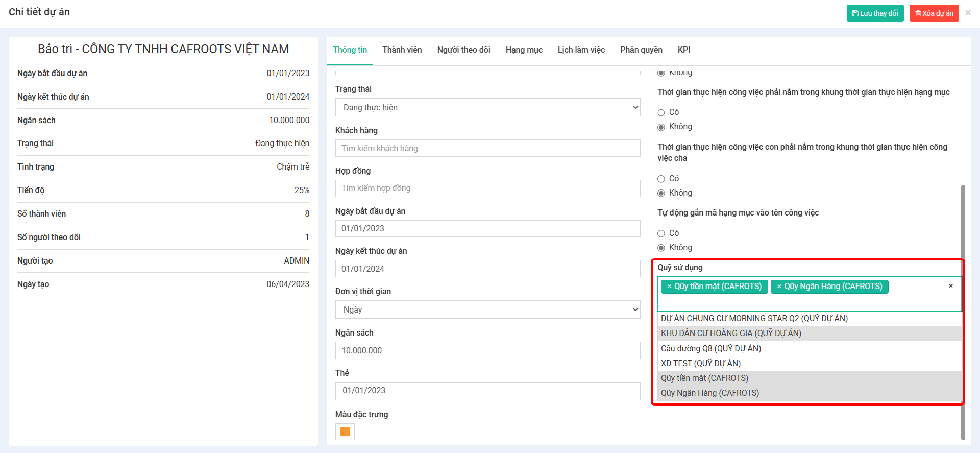Select Có for subtask time within parent
980x453 pixels.
(661, 179)
